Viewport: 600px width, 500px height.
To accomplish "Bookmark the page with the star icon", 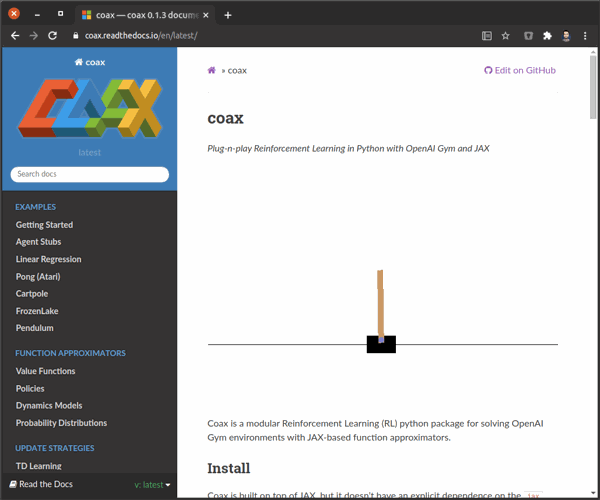I will coord(505,36).
